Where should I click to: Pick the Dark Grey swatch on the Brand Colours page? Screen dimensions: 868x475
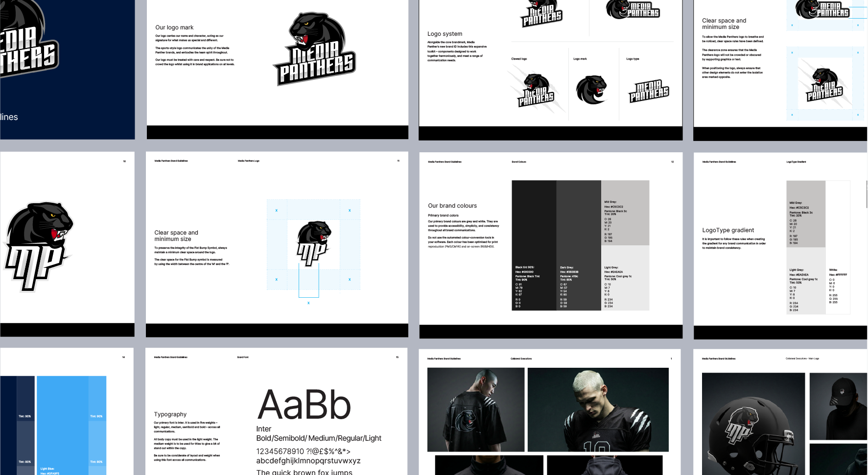[579, 245]
